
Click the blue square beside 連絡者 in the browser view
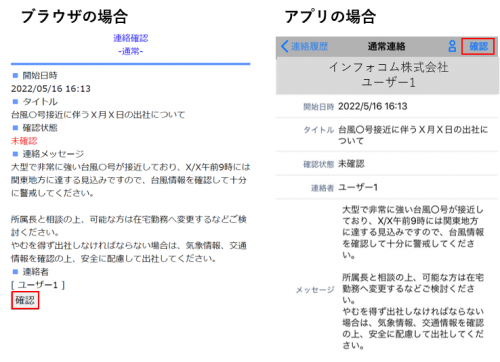[x=15, y=272]
